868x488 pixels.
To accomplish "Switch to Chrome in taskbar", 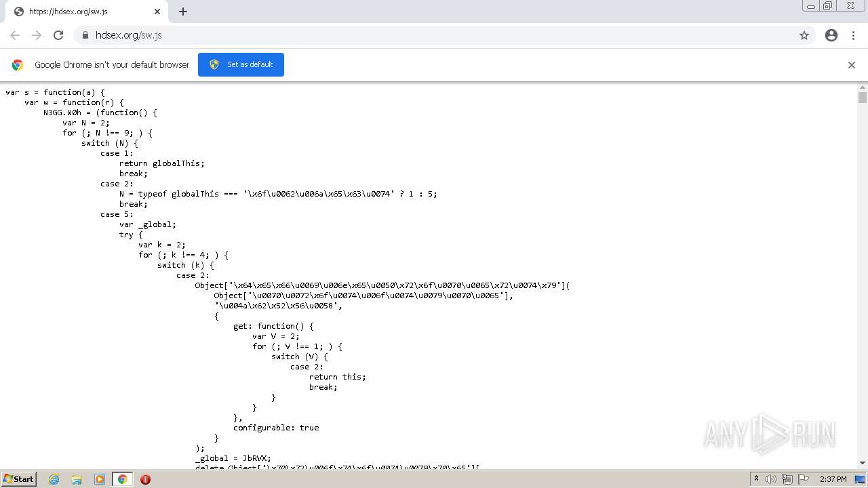I will 122,479.
